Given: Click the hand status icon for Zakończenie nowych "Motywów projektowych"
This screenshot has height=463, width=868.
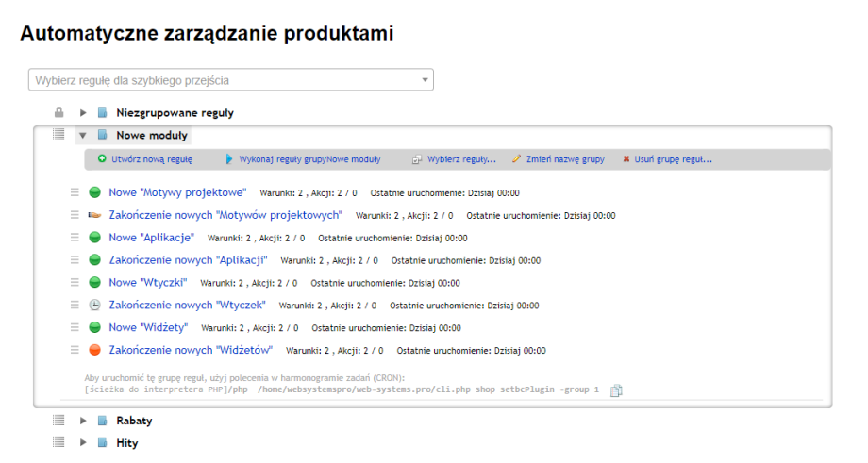Looking at the screenshot, I should tap(94, 216).
